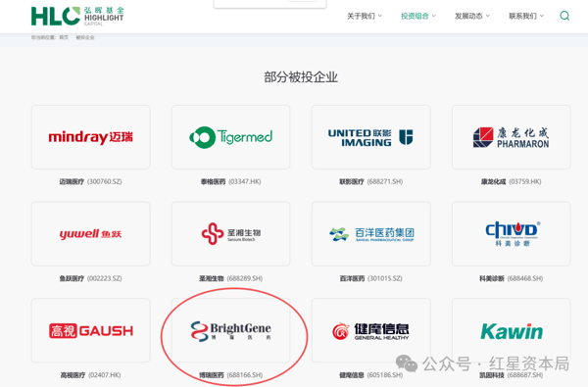The height and width of the screenshot is (387, 588).
Task: Expand chevron beside 发展动态
Action: (x=488, y=16)
